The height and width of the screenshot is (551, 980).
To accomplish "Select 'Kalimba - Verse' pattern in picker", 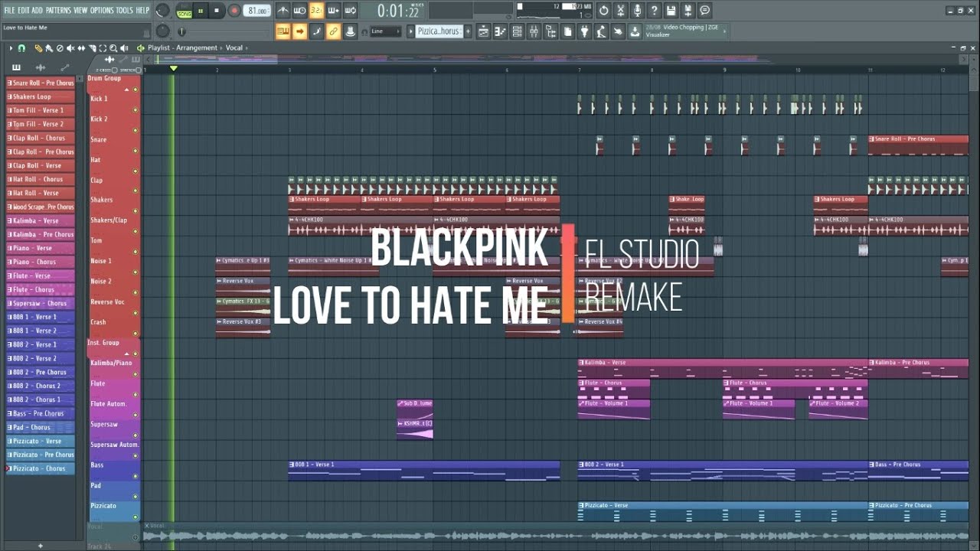I will 41,220.
